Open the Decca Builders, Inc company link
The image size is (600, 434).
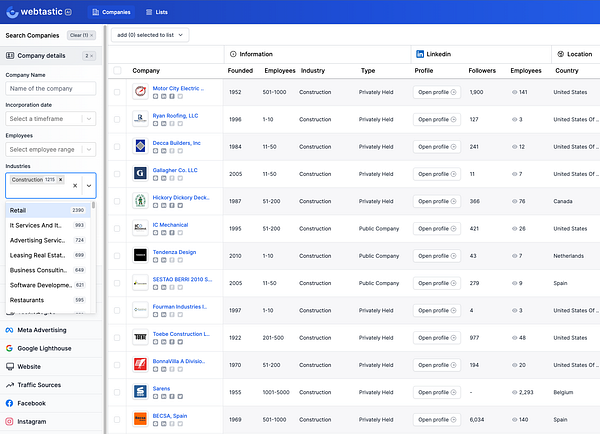pyautogui.click(x=176, y=142)
